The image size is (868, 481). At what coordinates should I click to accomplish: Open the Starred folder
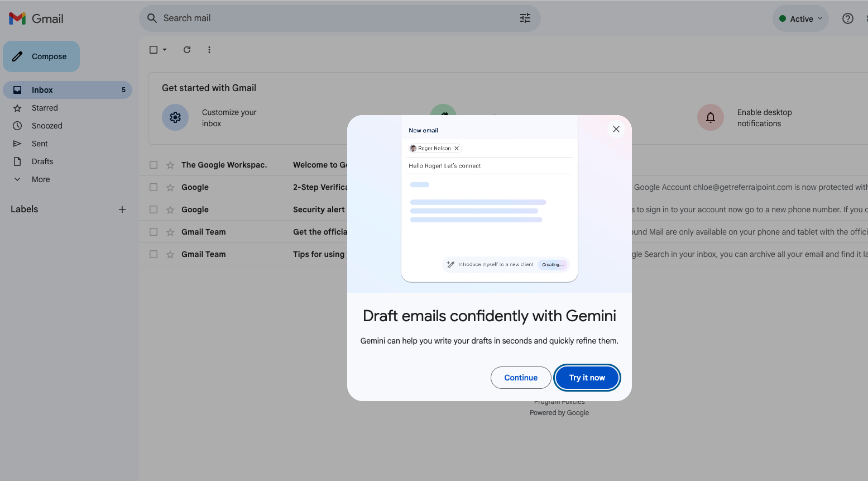point(45,108)
